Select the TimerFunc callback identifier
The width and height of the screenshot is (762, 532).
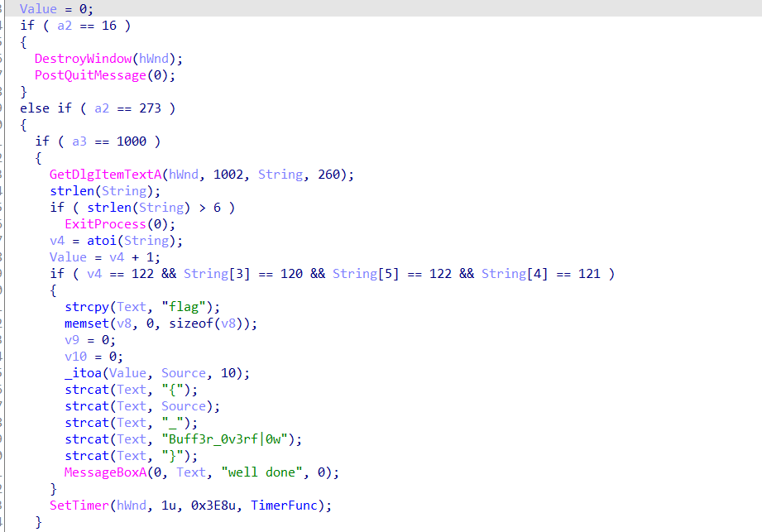(284, 506)
